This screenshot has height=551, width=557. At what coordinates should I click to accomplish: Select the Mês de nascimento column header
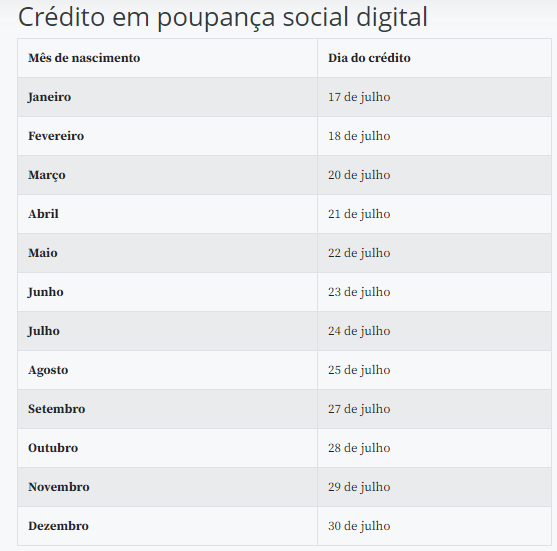[x=84, y=58]
